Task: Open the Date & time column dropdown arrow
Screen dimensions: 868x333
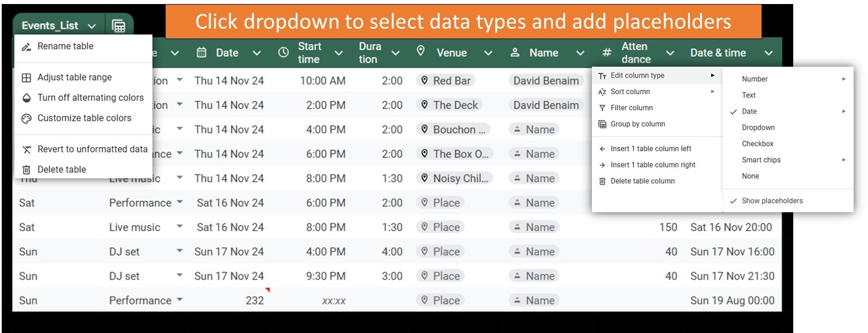Action: pyautogui.click(x=768, y=53)
